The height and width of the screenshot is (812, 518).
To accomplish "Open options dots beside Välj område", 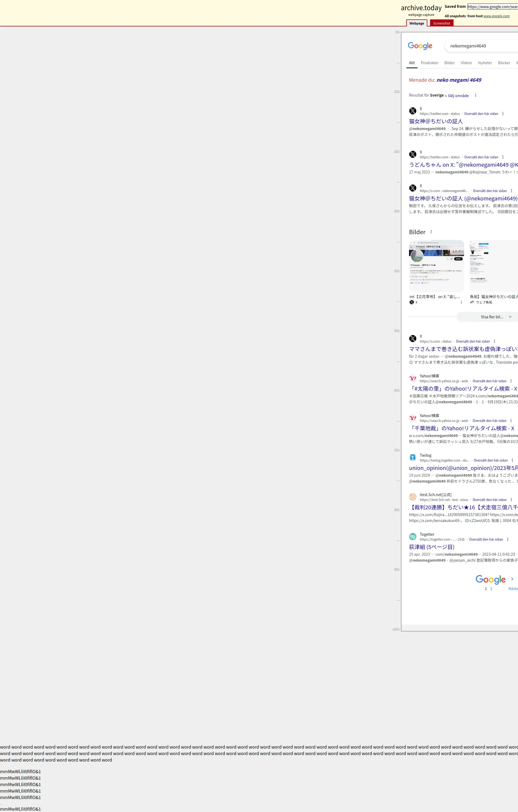I will click(475, 95).
